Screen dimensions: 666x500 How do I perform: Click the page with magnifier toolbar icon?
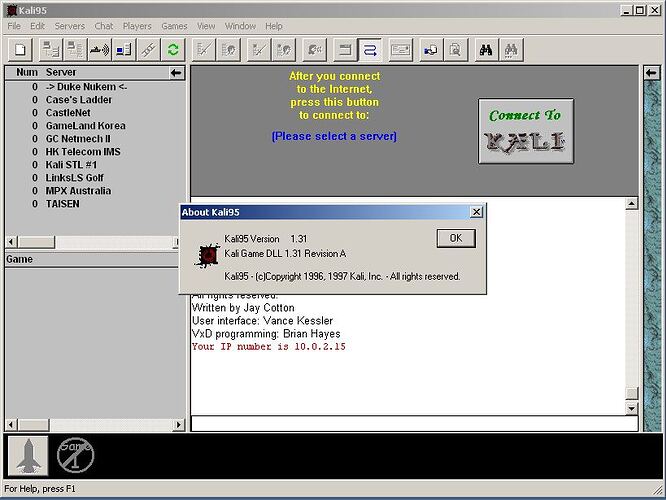pos(456,50)
